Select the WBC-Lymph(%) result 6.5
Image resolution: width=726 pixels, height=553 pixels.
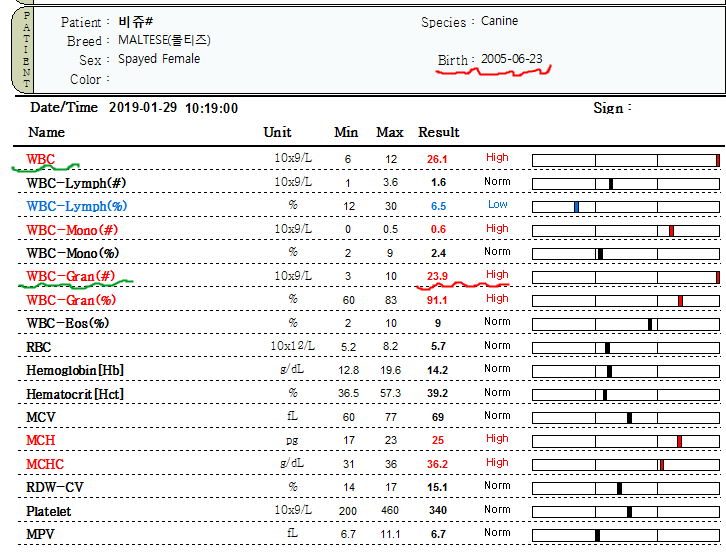click(438, 207)
